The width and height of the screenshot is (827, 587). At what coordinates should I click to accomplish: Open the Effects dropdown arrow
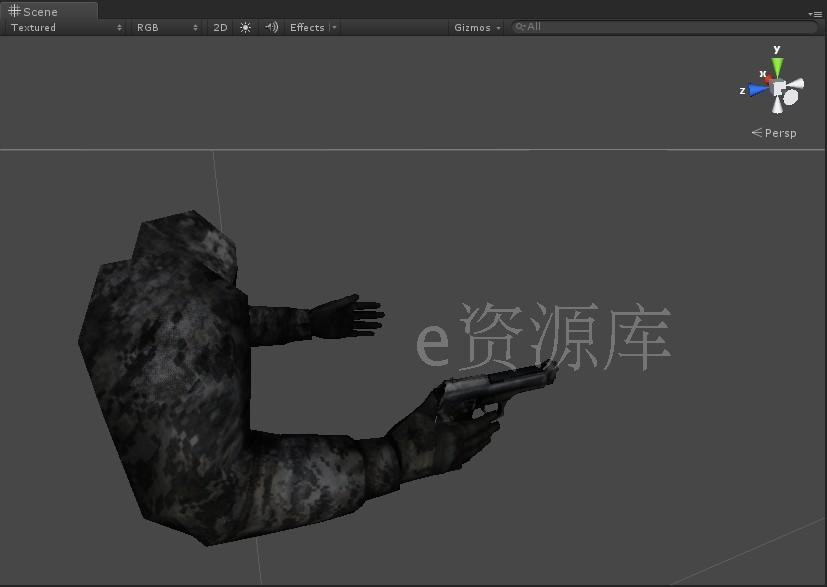click(x=334, y=27)
